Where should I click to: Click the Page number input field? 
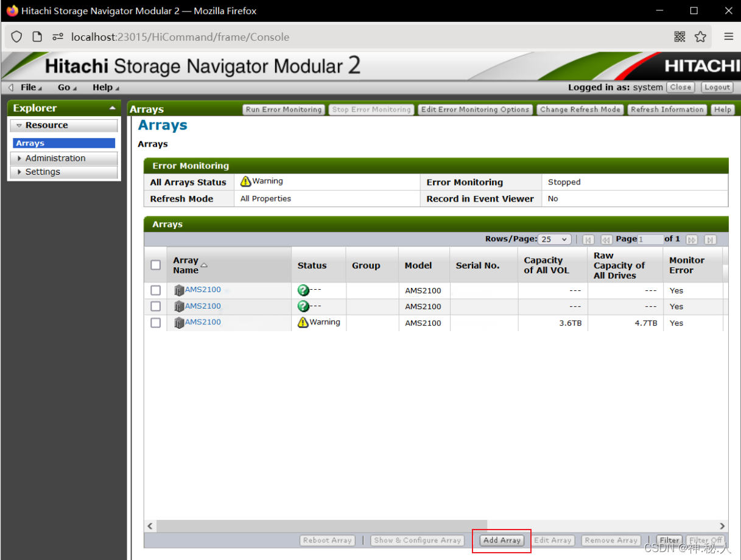pos(650,239)
